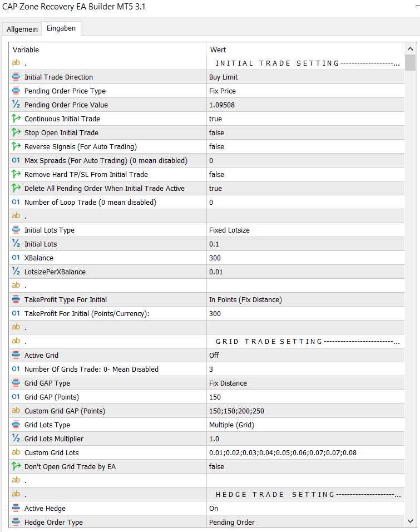Open the Fix Price type dropdown
Image resolution: width=420 pixels, height=532 pixels.
point(305,91)
